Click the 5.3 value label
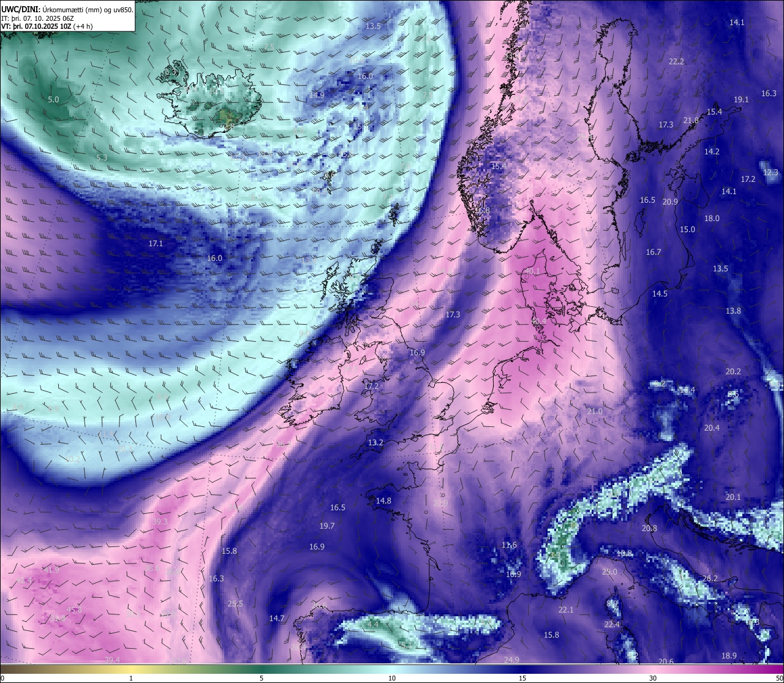The height and width of the screenshot is (683, 784). [x=102, y=157]
